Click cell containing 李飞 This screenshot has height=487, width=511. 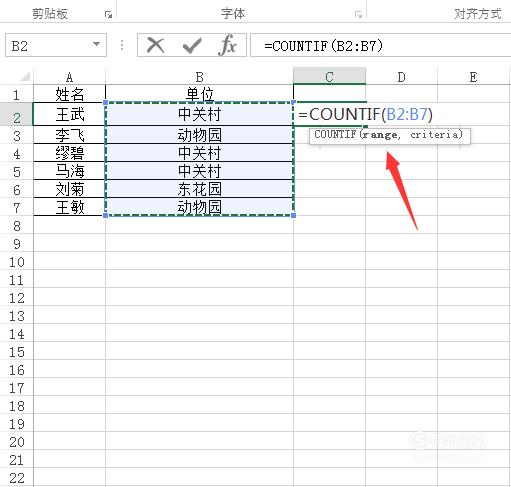click(69, 135)
